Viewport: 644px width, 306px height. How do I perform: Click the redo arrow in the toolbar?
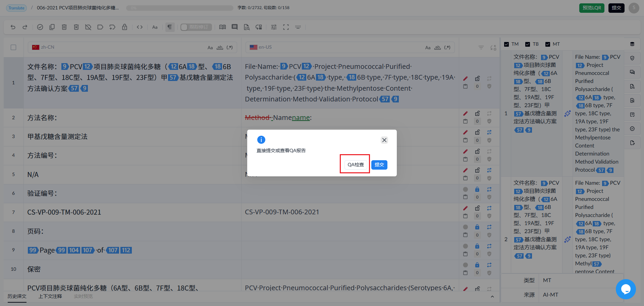[x=25, y=27]
